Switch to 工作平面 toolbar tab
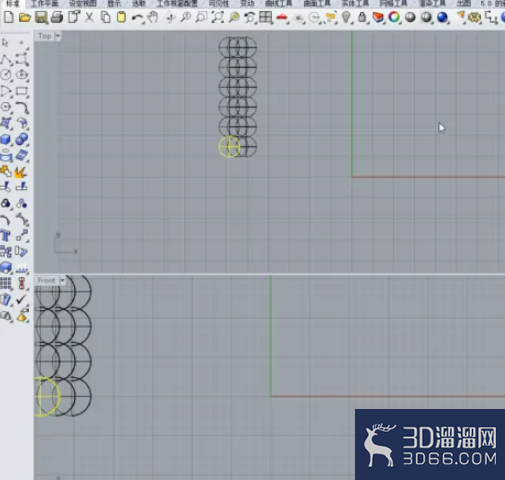505x480 pixels. coord(45,4)
